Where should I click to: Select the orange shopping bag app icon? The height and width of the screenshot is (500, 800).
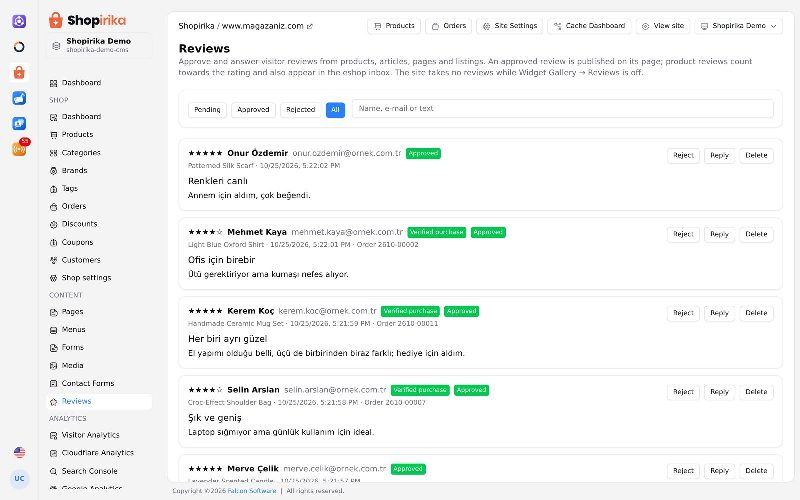point(19,72)
